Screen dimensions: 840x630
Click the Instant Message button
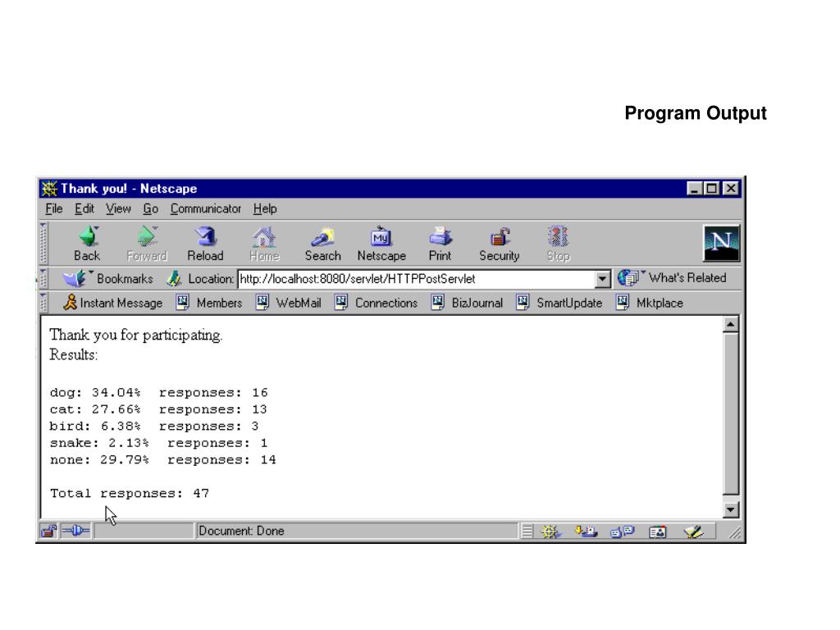(112, 303)
